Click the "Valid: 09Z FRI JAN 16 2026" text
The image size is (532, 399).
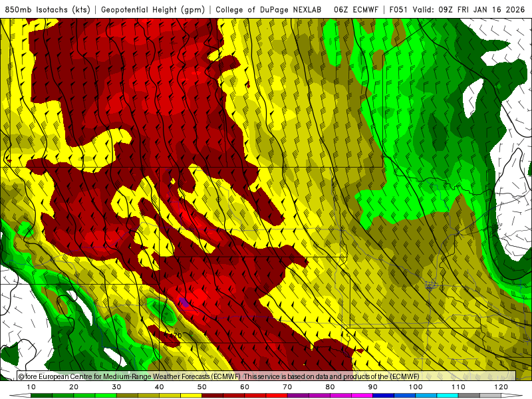[x=469, y=10]
